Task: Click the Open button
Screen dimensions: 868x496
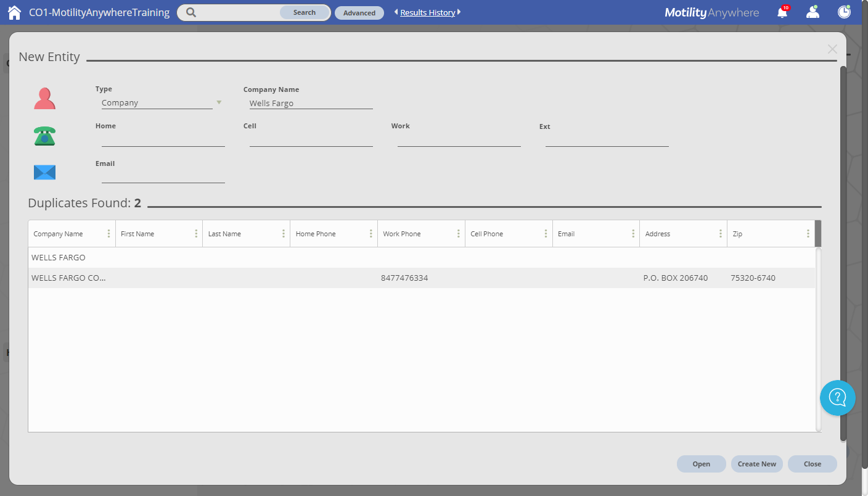Action: point(701,464)
